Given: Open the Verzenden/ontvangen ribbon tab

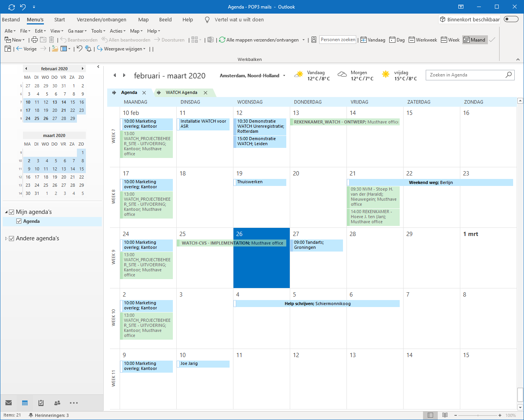Looking at the screenshot, I should 101,19.
